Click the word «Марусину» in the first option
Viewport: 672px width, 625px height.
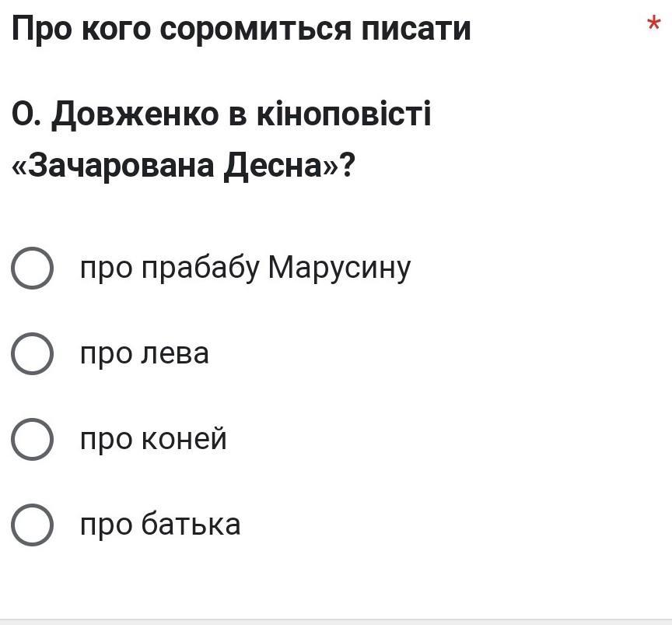pyautogui.click(x=339, y=269)
